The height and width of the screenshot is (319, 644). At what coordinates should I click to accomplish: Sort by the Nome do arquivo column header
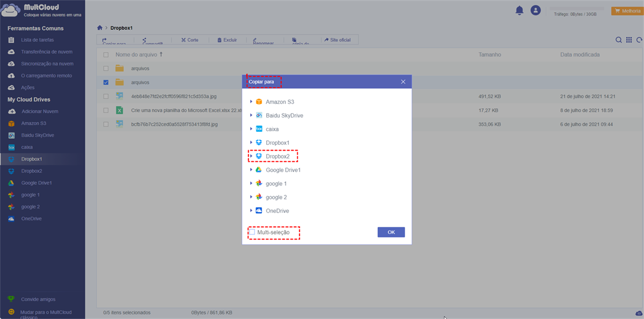[x=136, y=55]
